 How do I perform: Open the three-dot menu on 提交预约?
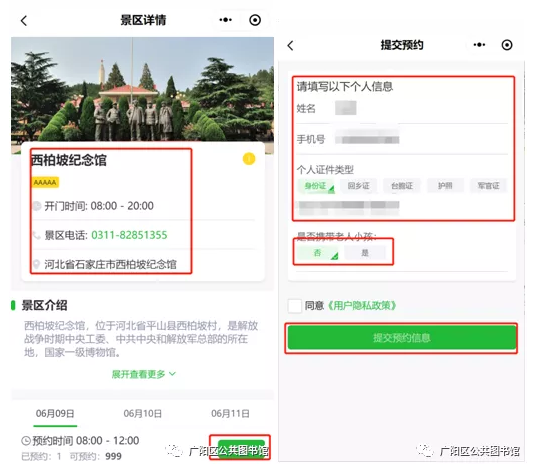[x=479, y=45]
